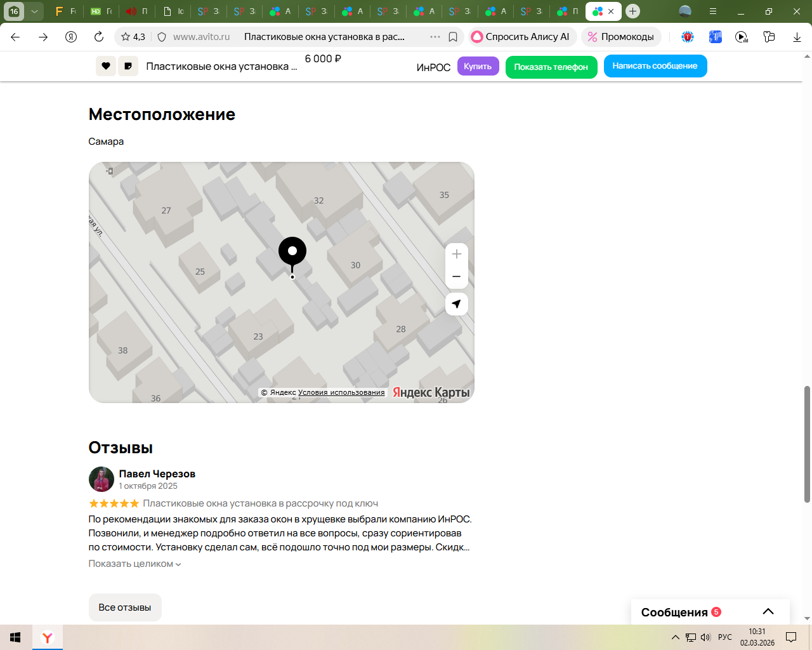Click the five-star review rating
Image resolution: width=812 pixels, height=650 pixels.
[x=114, y=503]
